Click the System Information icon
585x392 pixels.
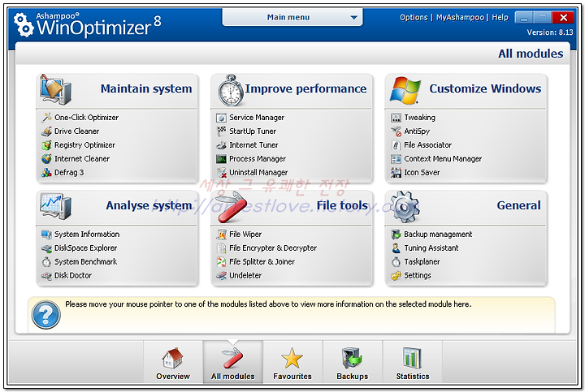(x=46, y=235)
